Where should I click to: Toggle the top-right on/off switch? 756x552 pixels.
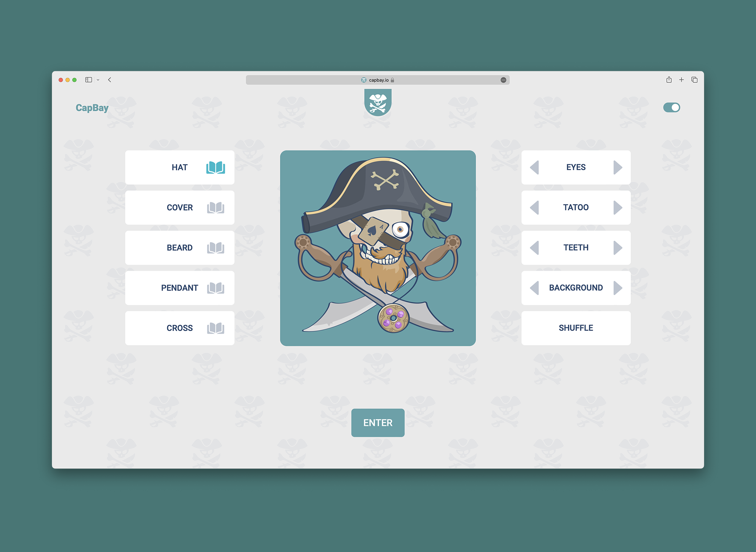point(672,107)
